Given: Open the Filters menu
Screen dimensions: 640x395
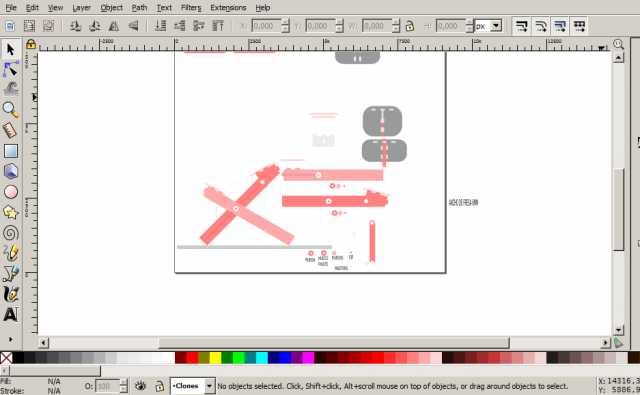Looking at the screenshot, I should (x=191, y=7).
